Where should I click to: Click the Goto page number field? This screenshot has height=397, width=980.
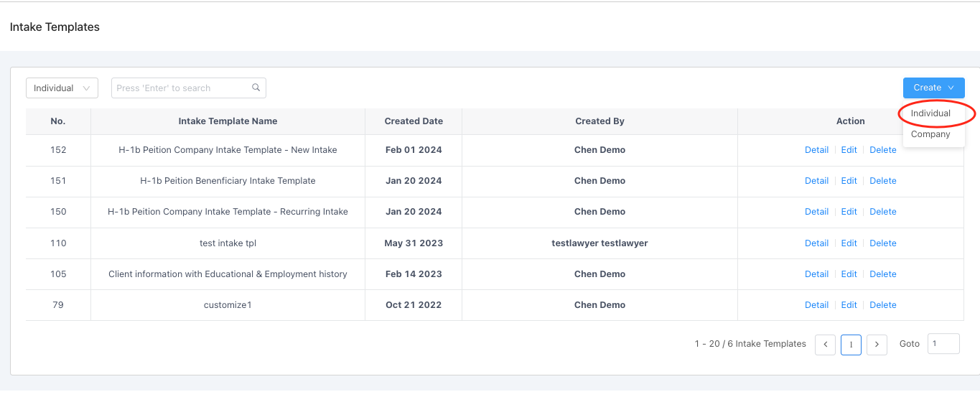943,344
